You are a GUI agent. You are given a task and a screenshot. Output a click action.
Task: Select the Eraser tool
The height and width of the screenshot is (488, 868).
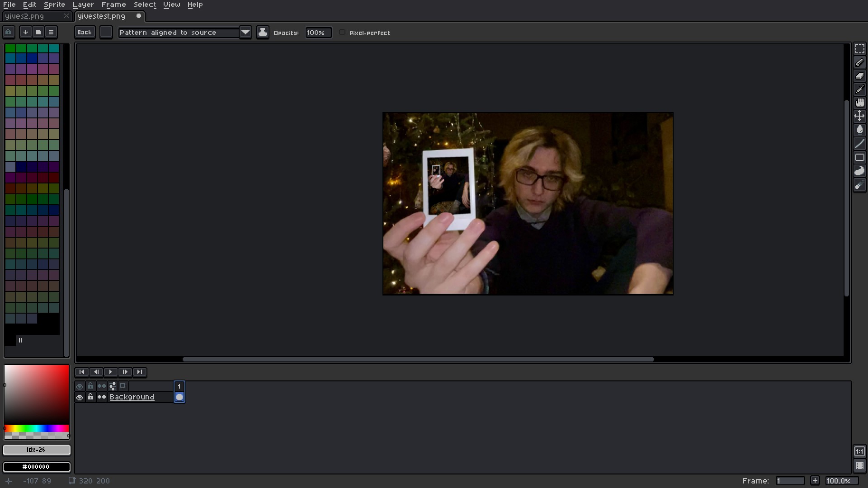click(x=859, y=76)
